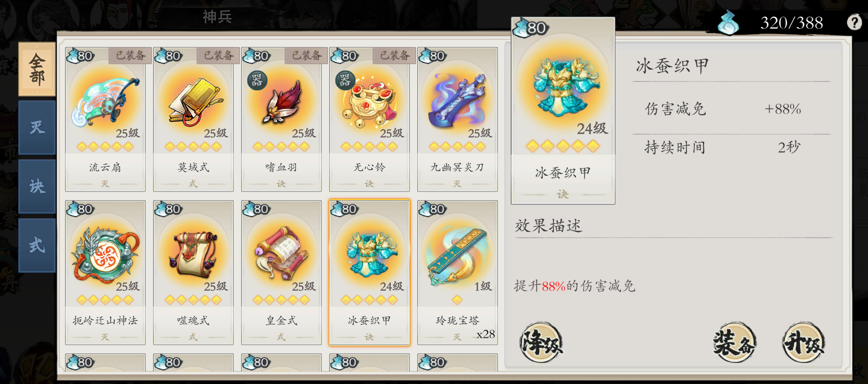
Task: Switch to the 诀 category tab
Action: [37, 187]
